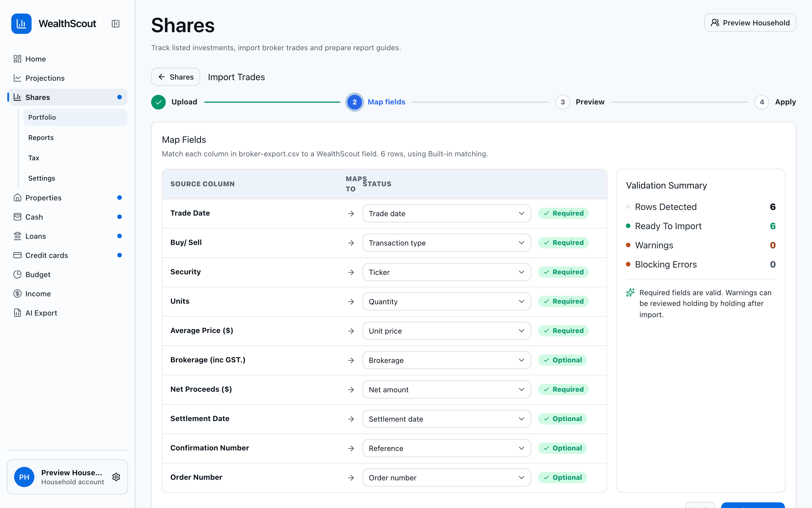The width and height of the screenshot is (812, 508).
Task: Click the Credit cards card icon
Action: tap(17, 255)
